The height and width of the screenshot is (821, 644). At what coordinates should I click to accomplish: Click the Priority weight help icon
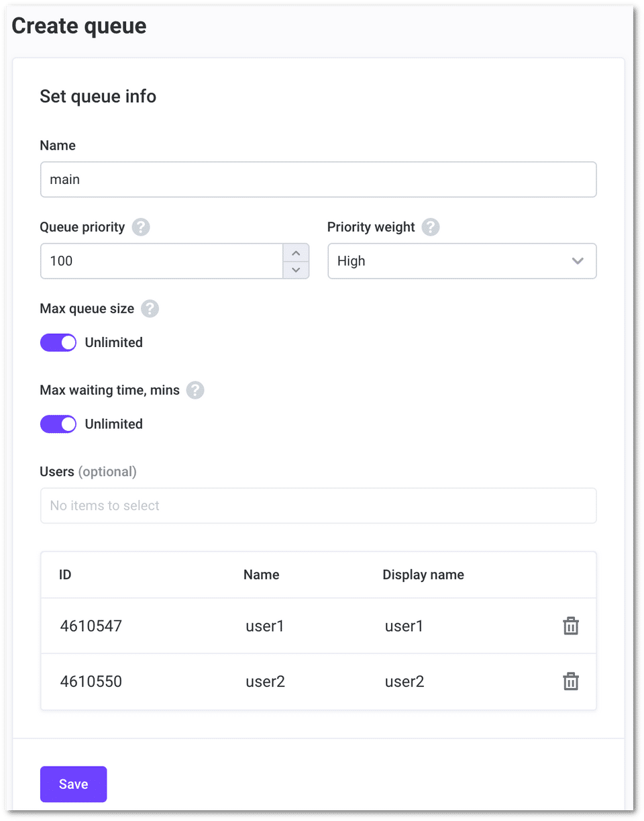pyautogui.click(x=431, y=228)
